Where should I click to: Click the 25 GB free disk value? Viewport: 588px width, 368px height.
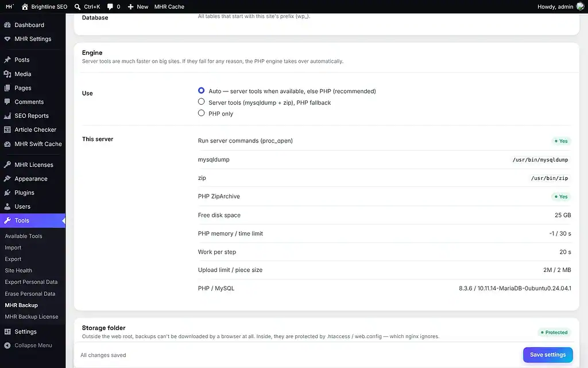[x=563, y=215]
